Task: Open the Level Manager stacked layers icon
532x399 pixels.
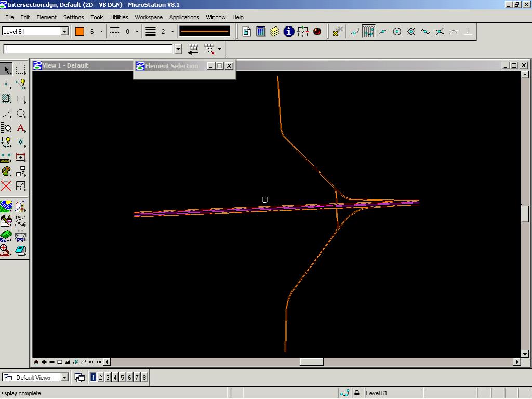Action: (274, 32)
